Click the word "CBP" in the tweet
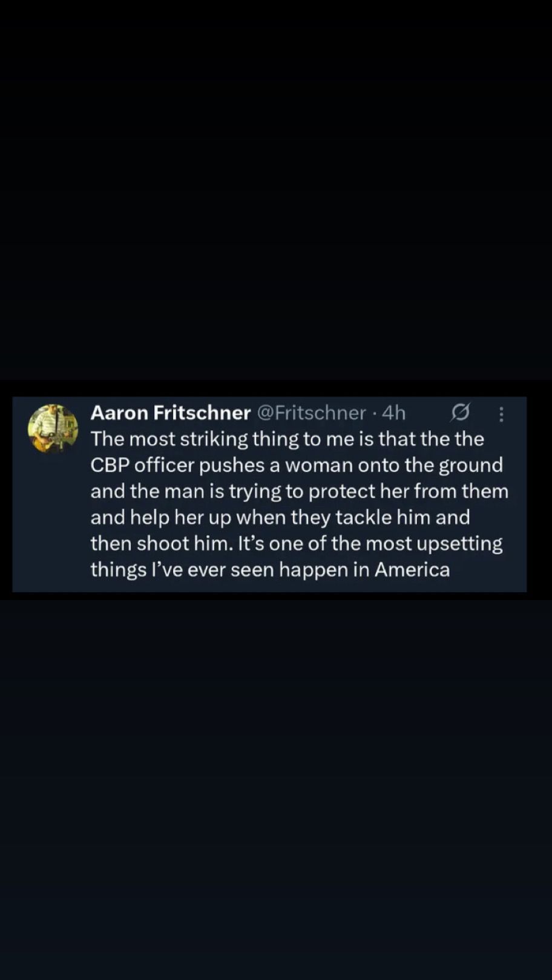552x980 pixels. click(109, 465)
